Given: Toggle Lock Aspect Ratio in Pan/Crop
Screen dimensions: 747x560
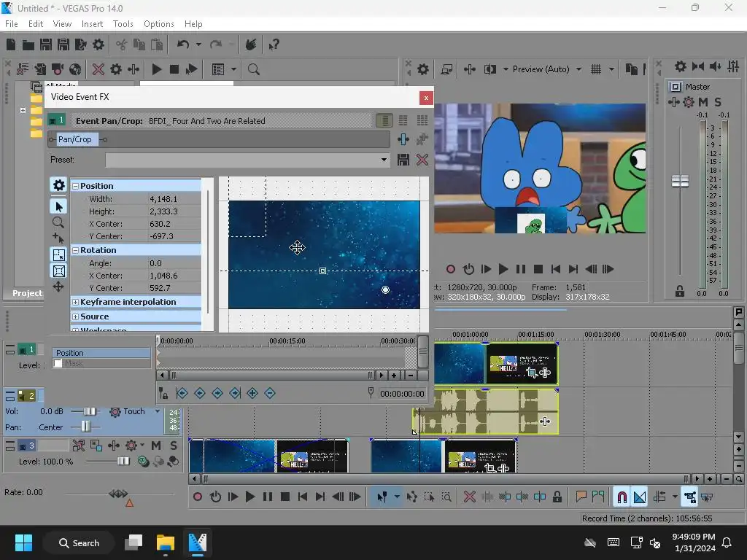Looking at the screenshot, I should click(58, 254).
